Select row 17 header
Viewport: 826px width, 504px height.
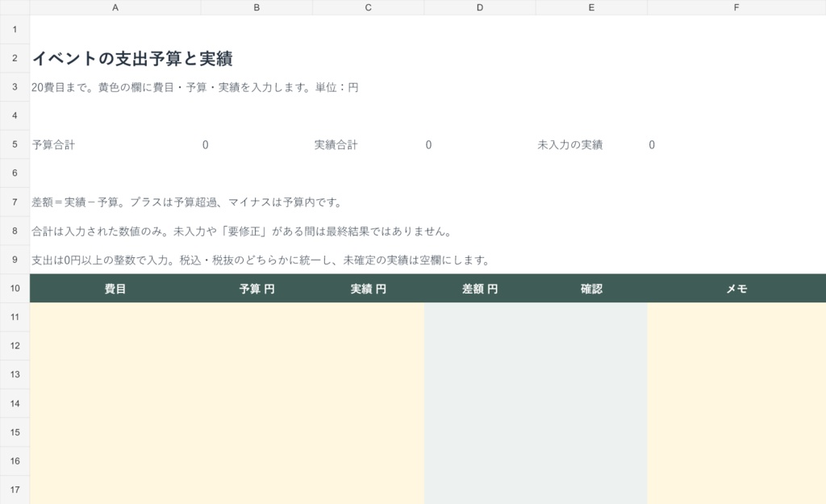[x=15, y=489]
